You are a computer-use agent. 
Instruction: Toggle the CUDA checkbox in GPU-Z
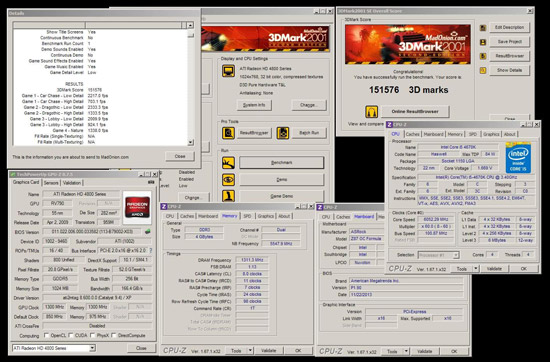71,336
